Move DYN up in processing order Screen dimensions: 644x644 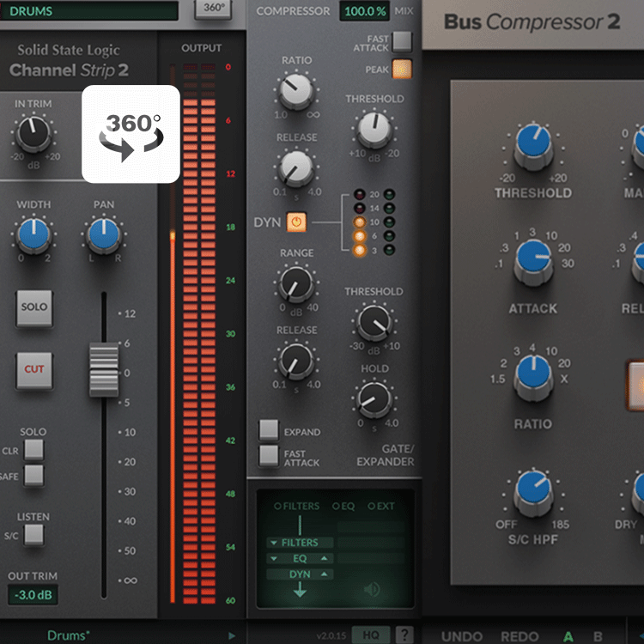tap(325, 574)
